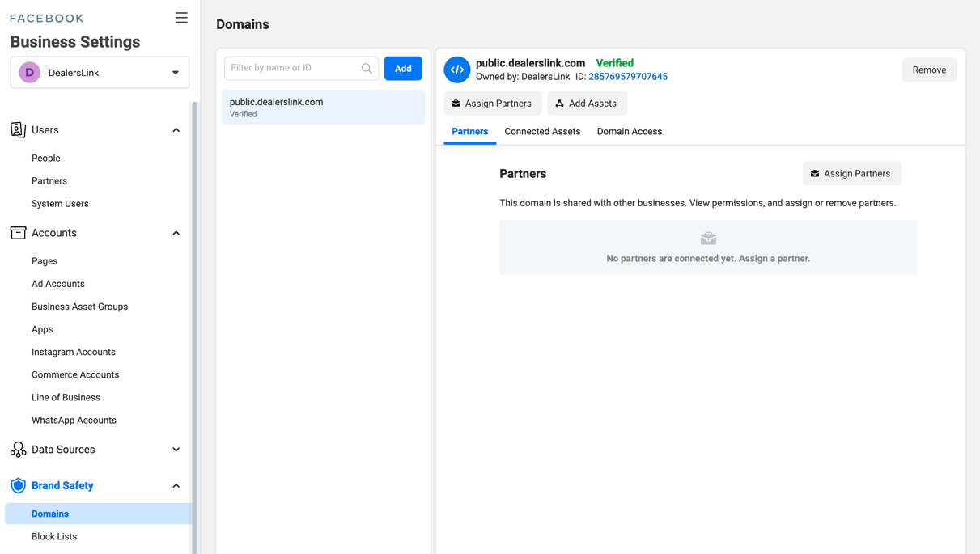
Task: Open Apps in the sidebar
Action: pyautogui.click(x=42, y=329)
